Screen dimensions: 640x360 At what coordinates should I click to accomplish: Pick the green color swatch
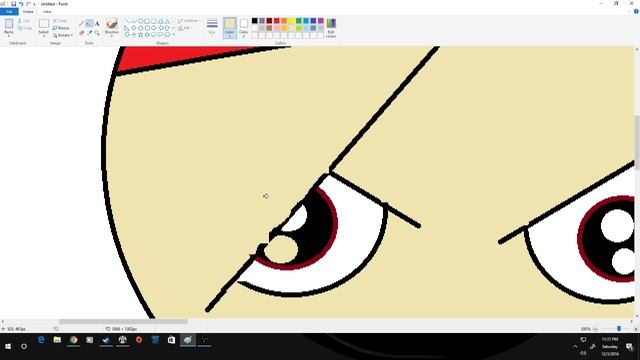click(298, 21)
